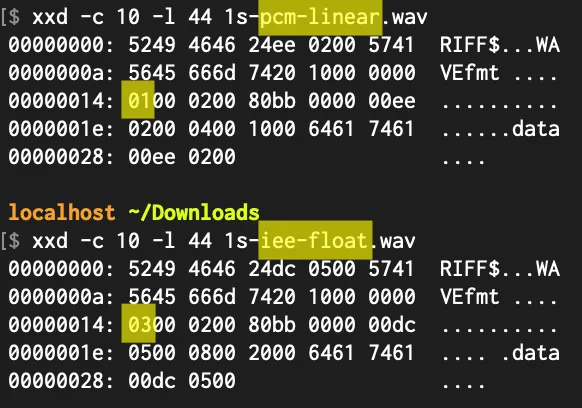Click the 2000 bits-per-sample hex value
The width and height of the screenshot is (582, 408).
(272, 353)
